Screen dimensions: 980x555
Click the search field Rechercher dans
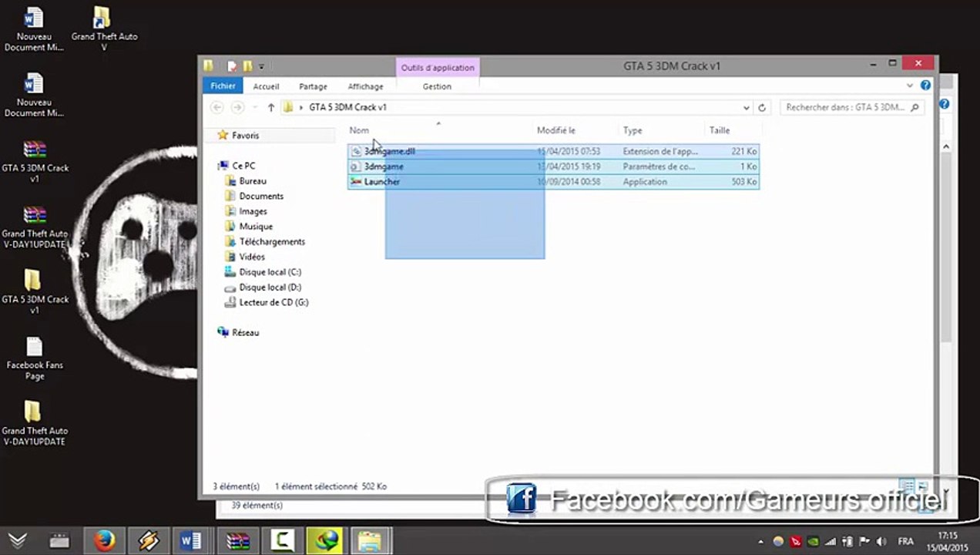(x=844, y=108)
